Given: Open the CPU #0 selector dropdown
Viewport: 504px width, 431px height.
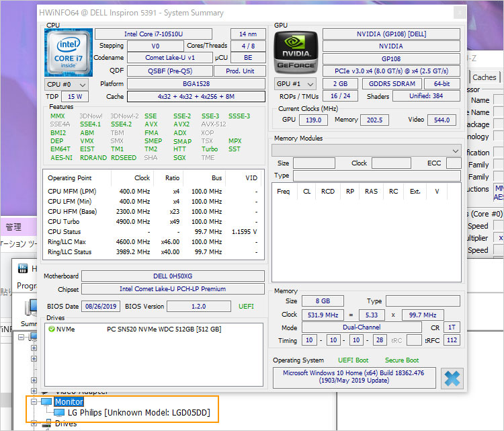Looking at the screenshot, I should pos(67,85).
